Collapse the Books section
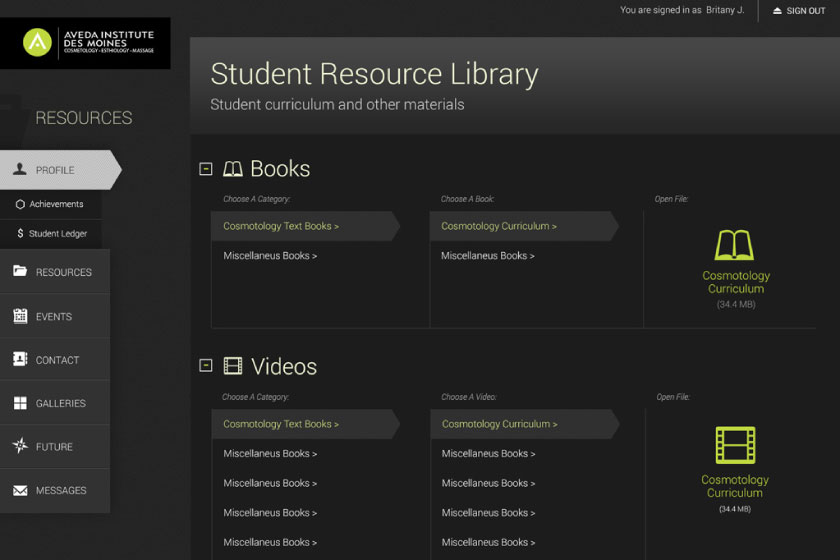The height and width of the screenshot is (560, 840). pyautogui.click(x=206, y=169)
